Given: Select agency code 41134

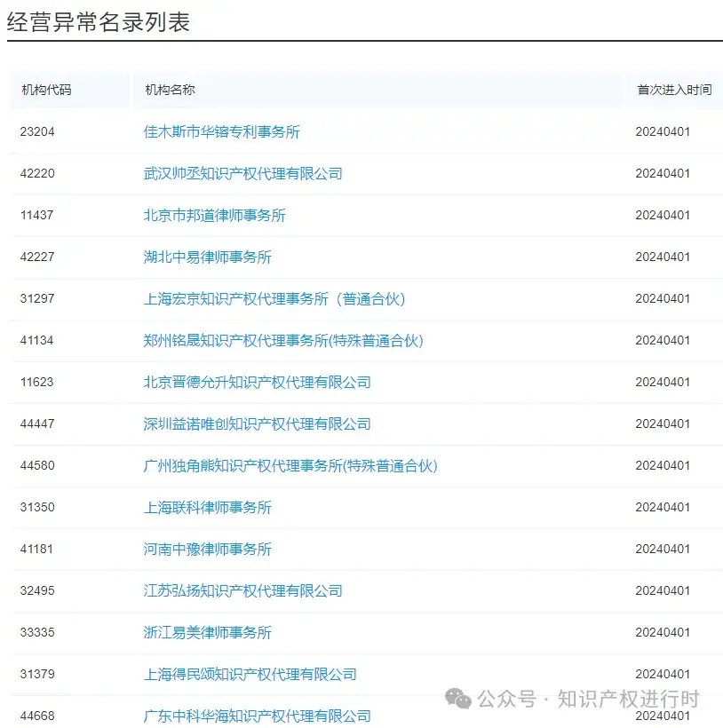Looking at the screenshot, I should (36, 341).
